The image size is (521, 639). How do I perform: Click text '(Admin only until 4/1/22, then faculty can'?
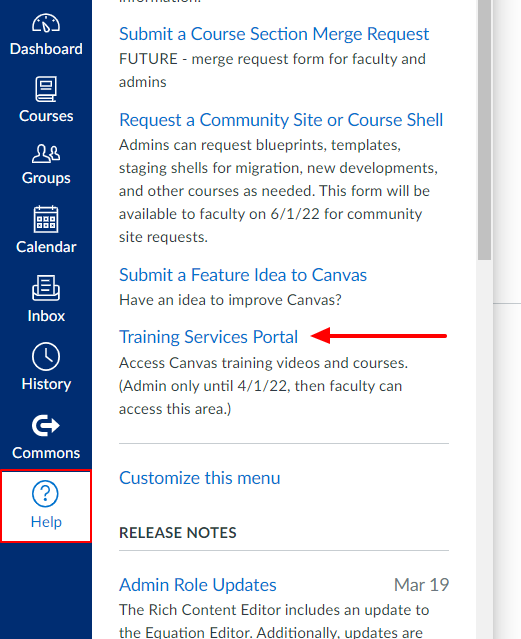pyautogui.click(x=260, y=386)
